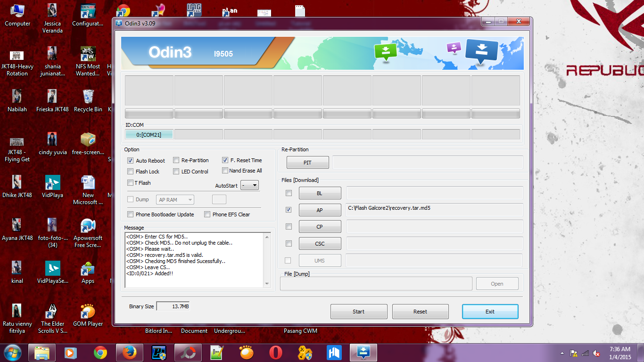Screen dimensions: 644x362
Task: Open the Recycle Bin on the desktop
Action: pos(88,101)
